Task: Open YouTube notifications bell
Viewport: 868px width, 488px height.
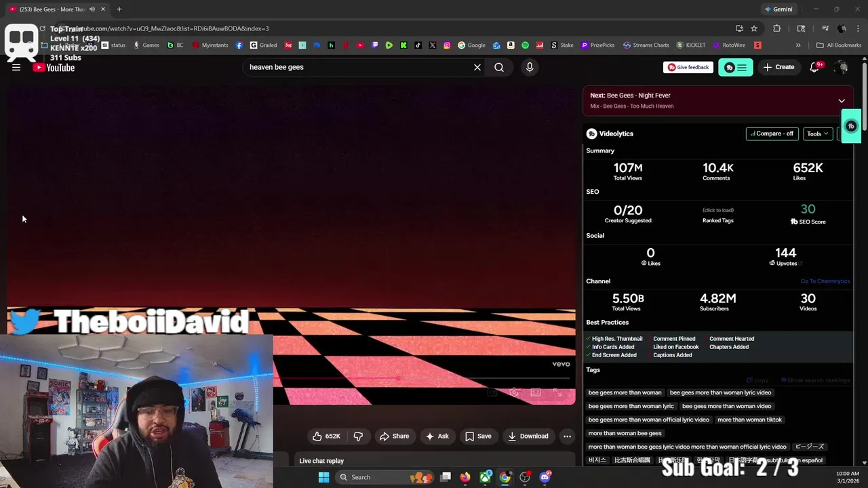Action: tap(815, 67)
